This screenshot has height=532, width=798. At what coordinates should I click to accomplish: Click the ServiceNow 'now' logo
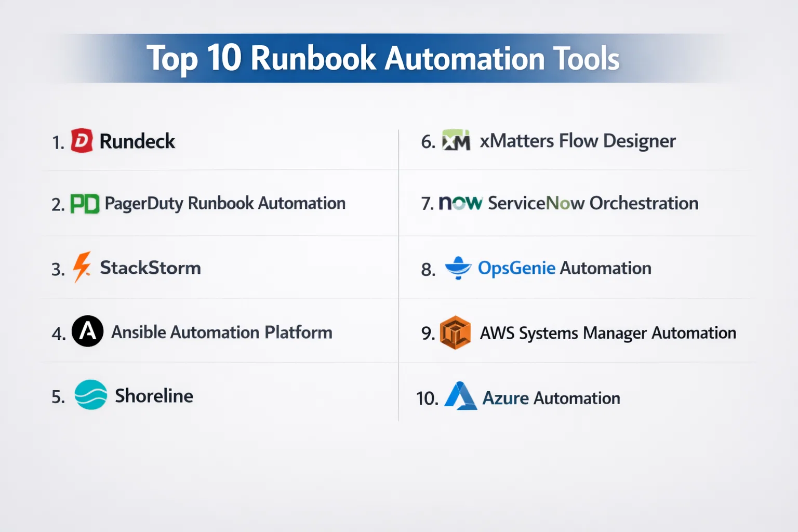click(460, 203)
